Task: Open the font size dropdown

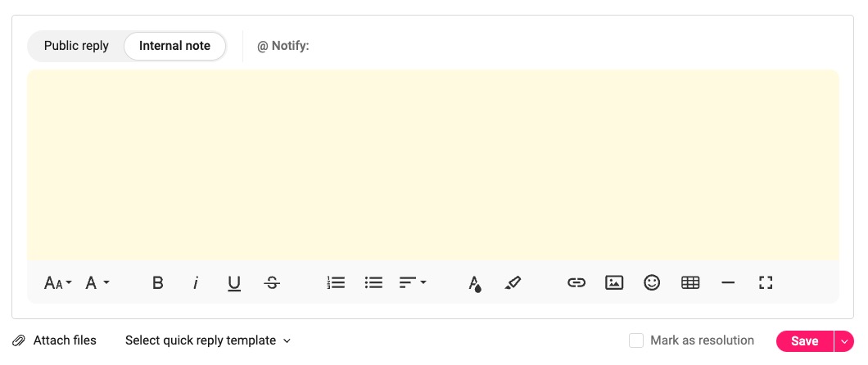Action: 57,283
